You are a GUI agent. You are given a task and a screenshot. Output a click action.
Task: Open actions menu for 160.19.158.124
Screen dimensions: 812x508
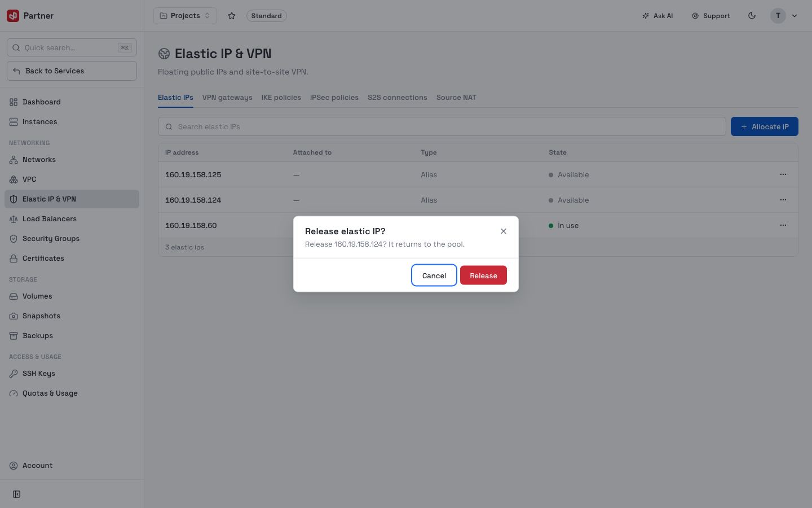click(x=783, y=200)
